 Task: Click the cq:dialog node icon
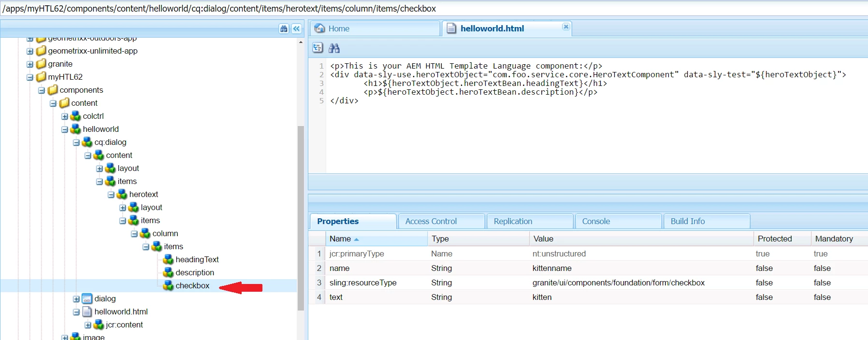pos(87,142)
